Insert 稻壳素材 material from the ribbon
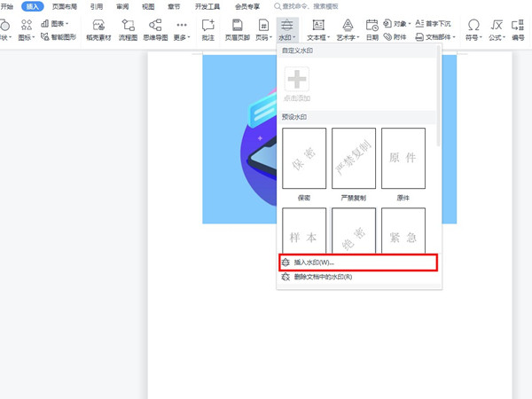The width and height of the screenshot is (532, 399). click(x=98, y=29)
